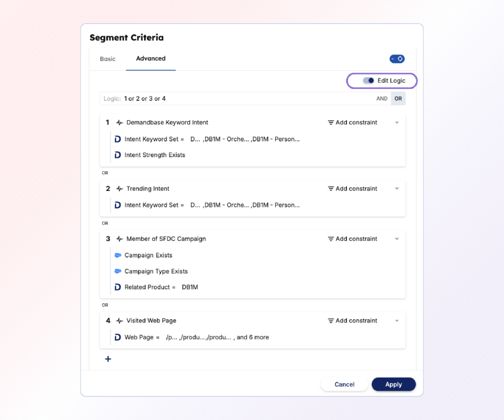This screenshot has width=504, height=420.
Task: Click activity icon beside Demandbase Keyword Intent
Action: coord(120,122)
